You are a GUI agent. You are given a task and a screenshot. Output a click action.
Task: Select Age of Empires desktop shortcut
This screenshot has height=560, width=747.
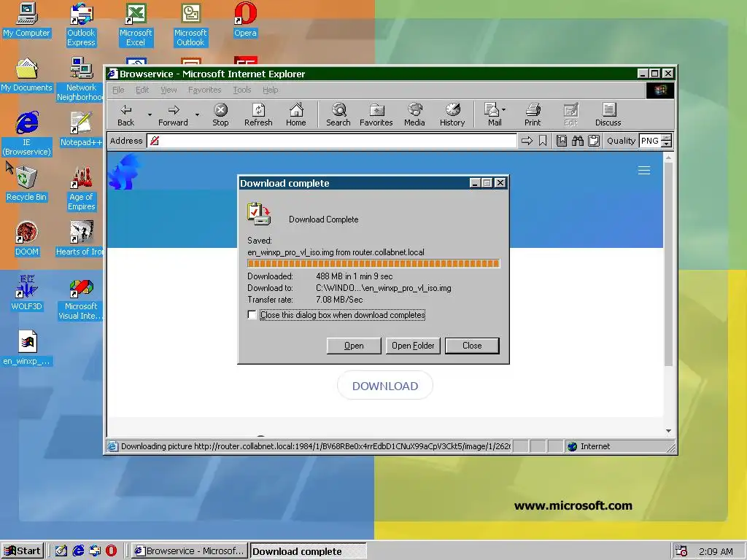(x=81, y=189)
